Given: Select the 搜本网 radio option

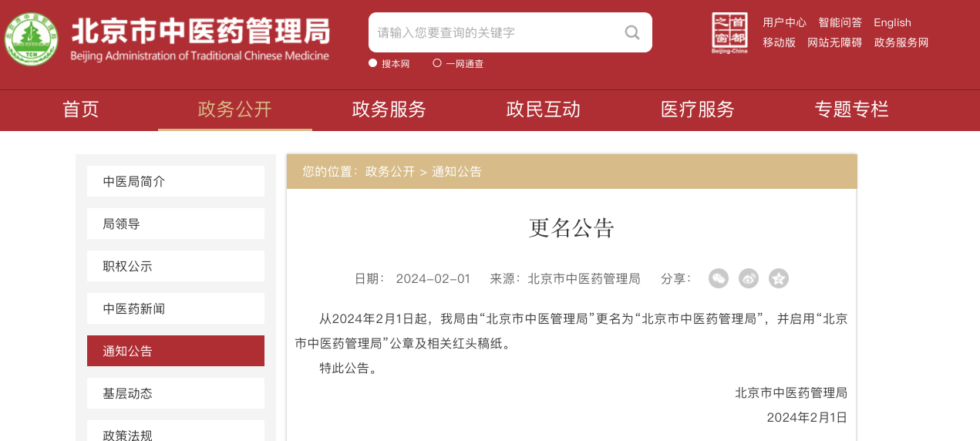Looking at the screenshot, I should 373,63.
